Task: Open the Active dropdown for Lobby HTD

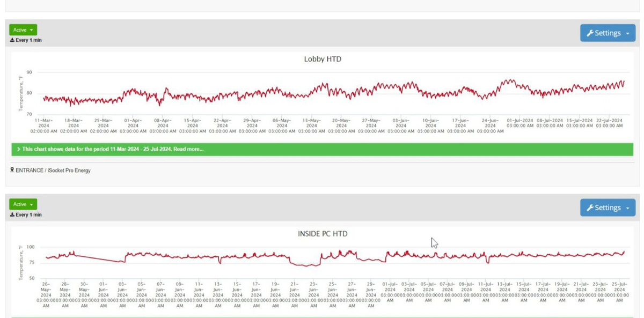Action: 23,30
